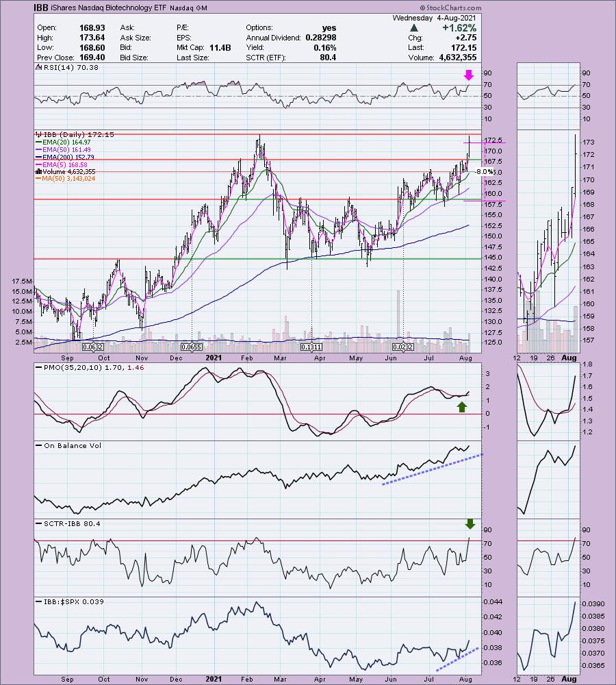Click the green up-triangle change indicator

pos(414,28)
